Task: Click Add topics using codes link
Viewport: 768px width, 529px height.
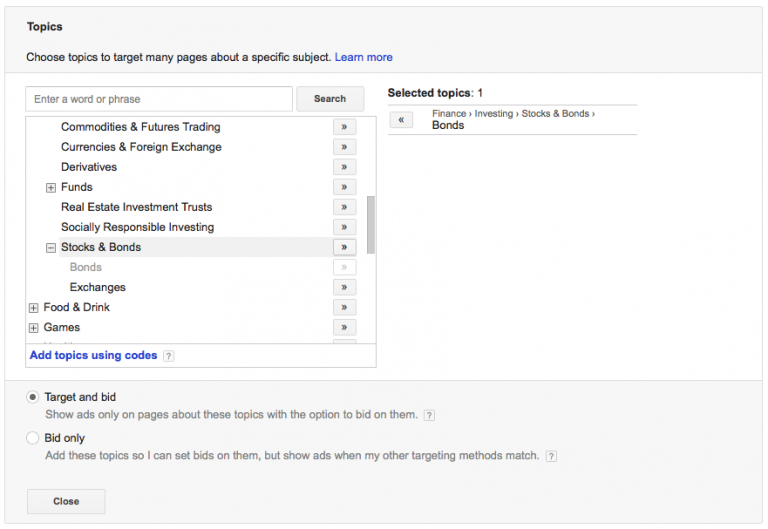Action: 93,355
